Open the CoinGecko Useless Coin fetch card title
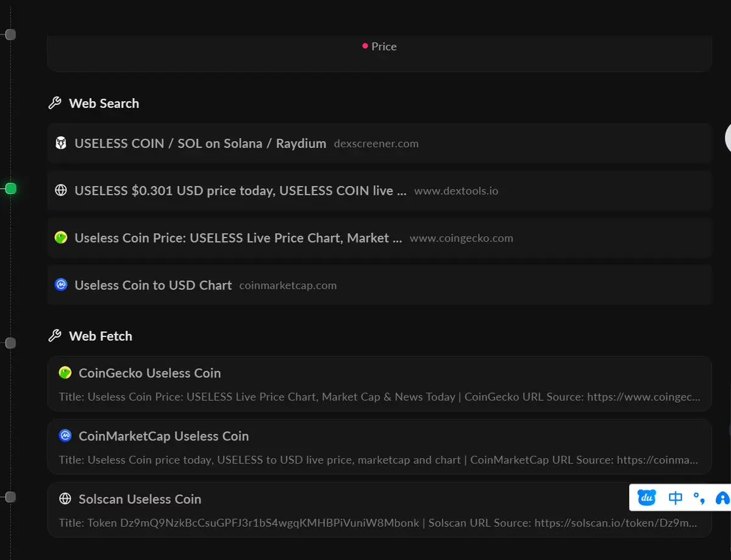The image size is (731, 560). (149, 373)
